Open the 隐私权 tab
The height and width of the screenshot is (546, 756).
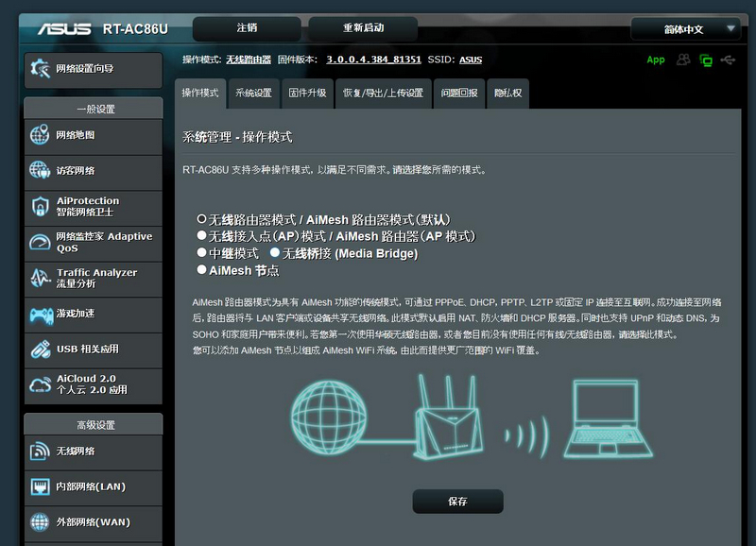pyautogui.click(x=507, y=93)
